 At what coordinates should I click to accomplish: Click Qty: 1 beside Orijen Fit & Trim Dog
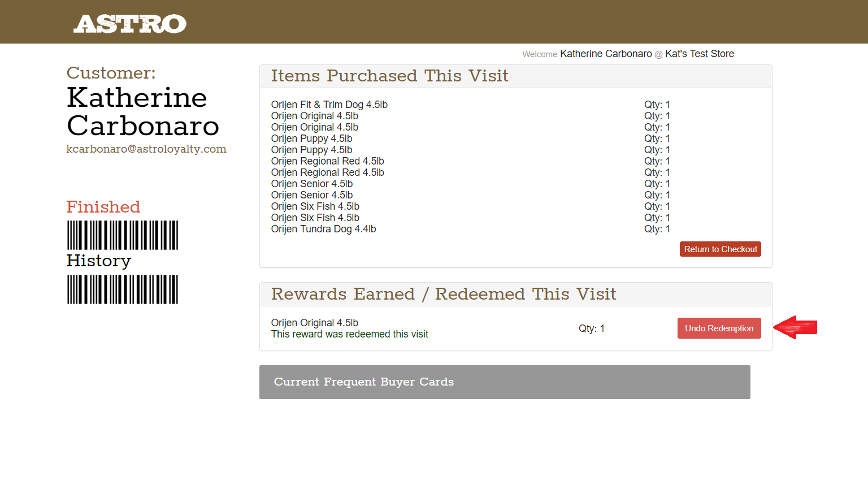[657, 105]
